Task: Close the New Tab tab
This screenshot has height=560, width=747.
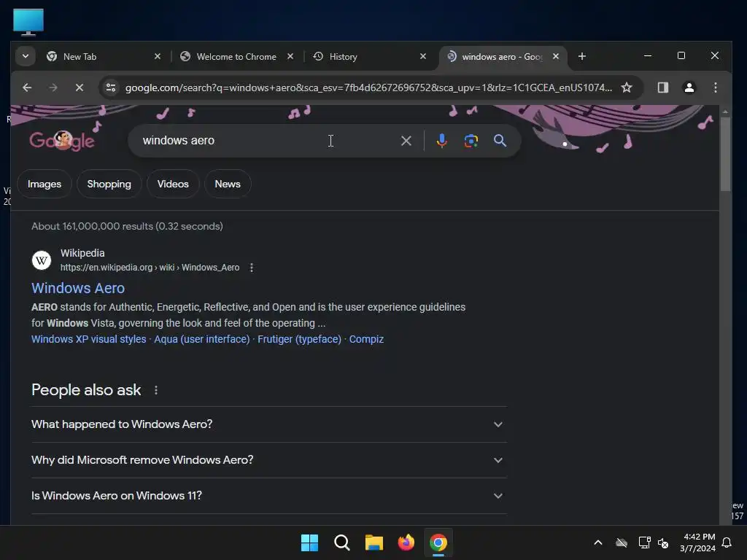Action: click(x=158, y=57)
